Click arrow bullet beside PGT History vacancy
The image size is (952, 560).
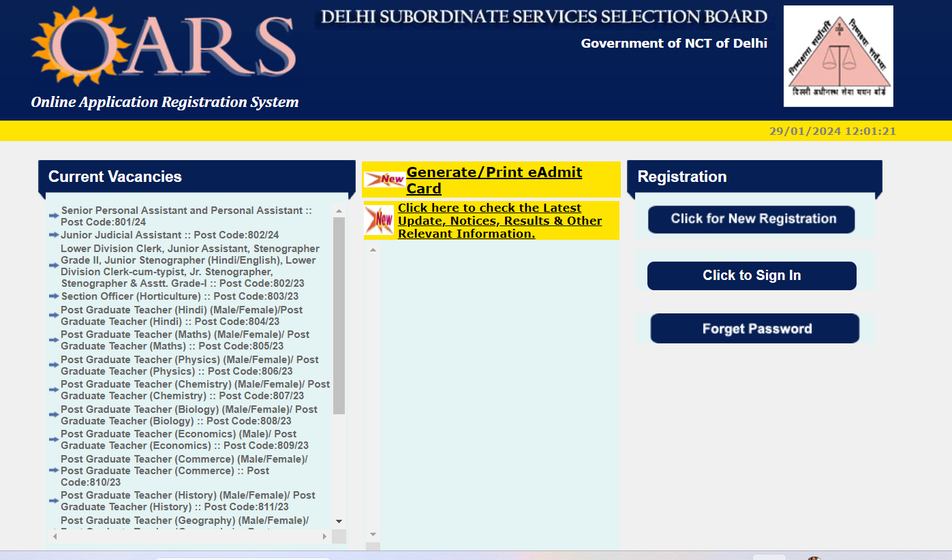point(54,501)
